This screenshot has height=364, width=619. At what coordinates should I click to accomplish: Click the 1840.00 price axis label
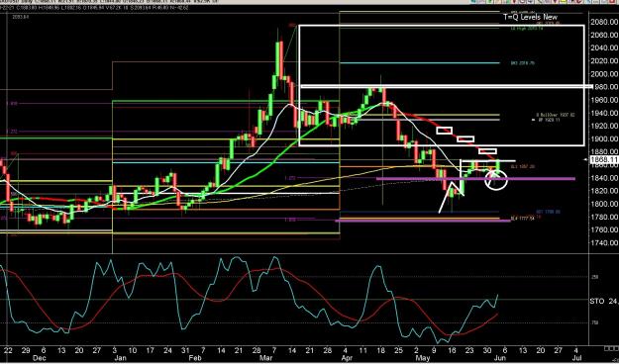tap(605, 177)
